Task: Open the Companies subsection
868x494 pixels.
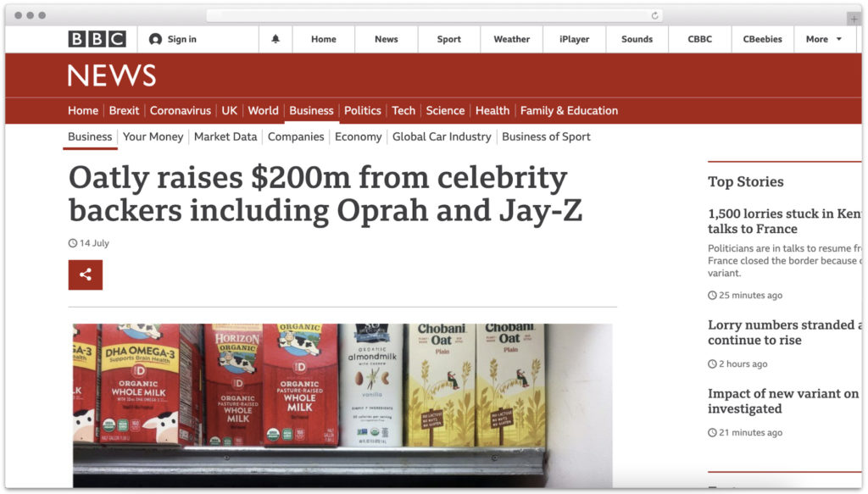Action: point(296,136)
